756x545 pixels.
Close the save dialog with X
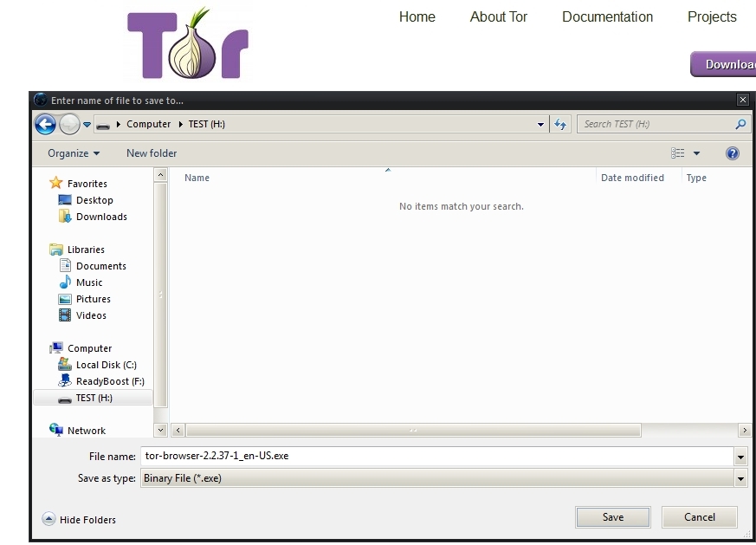coord(743,100)
